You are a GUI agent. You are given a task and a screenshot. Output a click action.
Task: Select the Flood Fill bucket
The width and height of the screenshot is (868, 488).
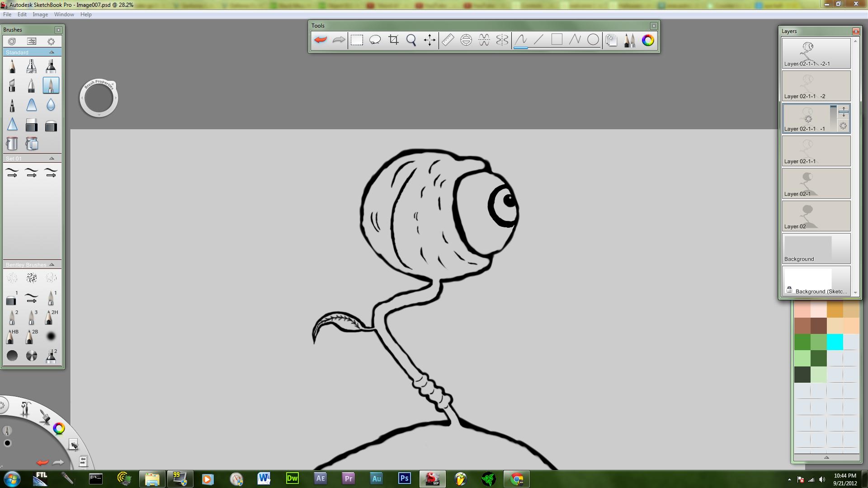coord(12,144)
